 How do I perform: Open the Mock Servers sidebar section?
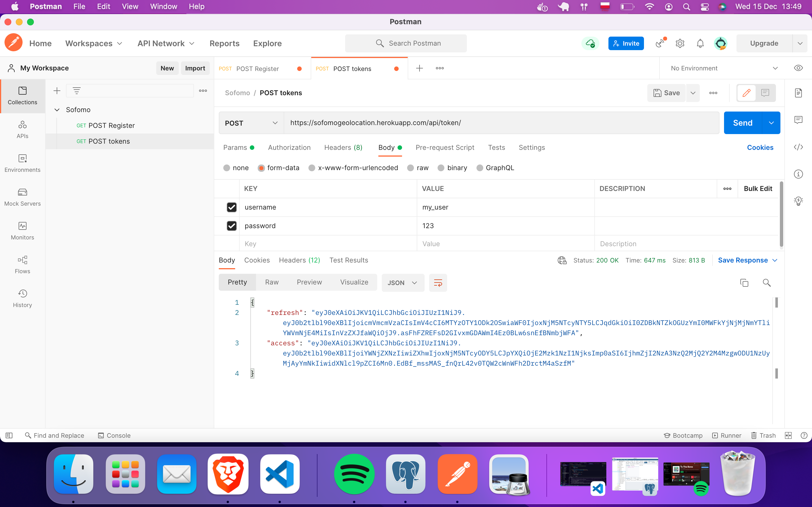22,197
